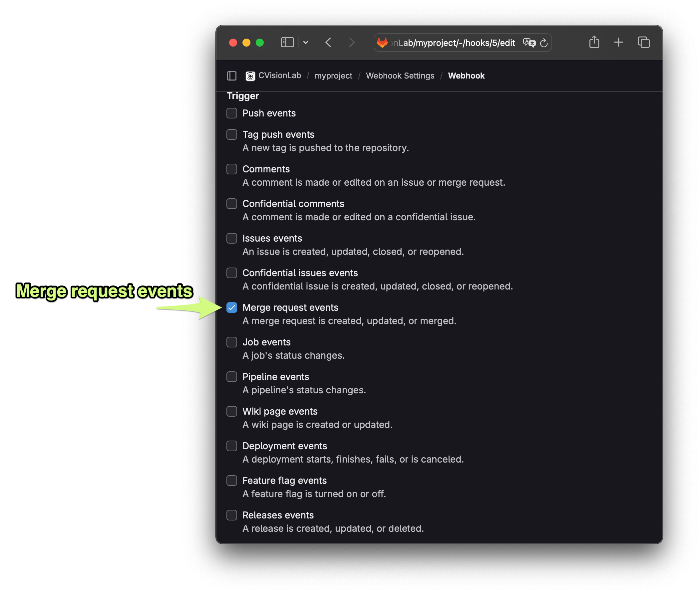Open a new tab with the plus icon
Viewport: 700px width, 593px height.
coord(619,42)
